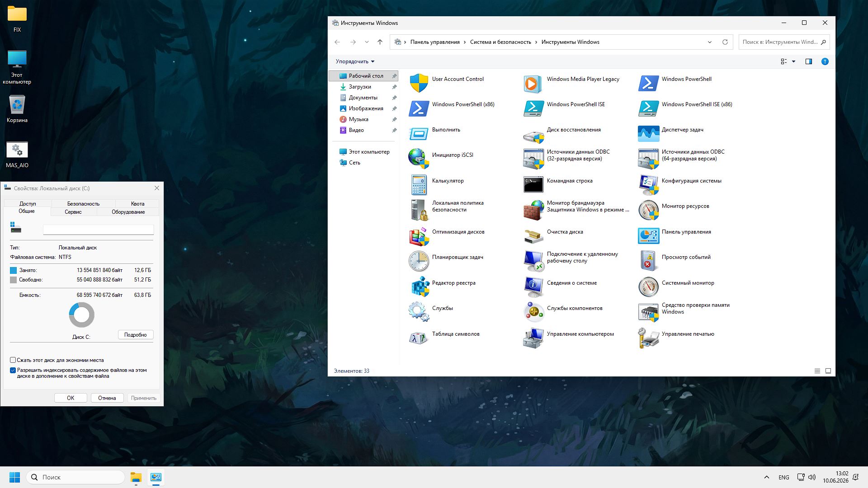Open Сведения о системе icon
Image resolution: width=868 pixels, height=488 pixels.
point(533,287)
